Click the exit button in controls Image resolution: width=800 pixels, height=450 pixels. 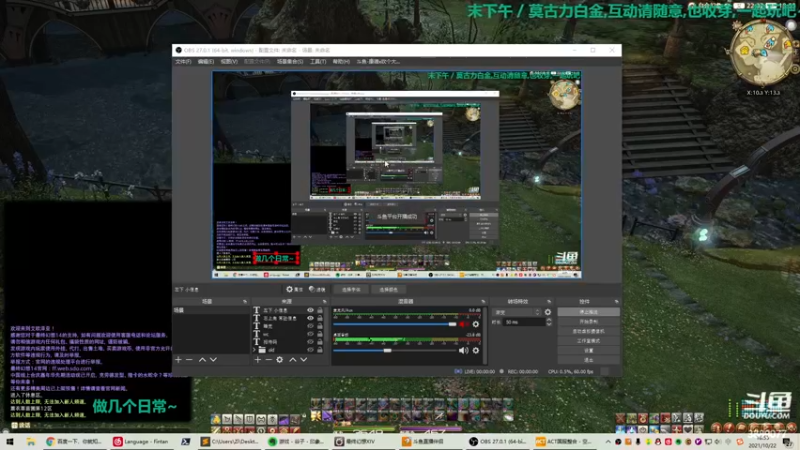coord(588,360)
